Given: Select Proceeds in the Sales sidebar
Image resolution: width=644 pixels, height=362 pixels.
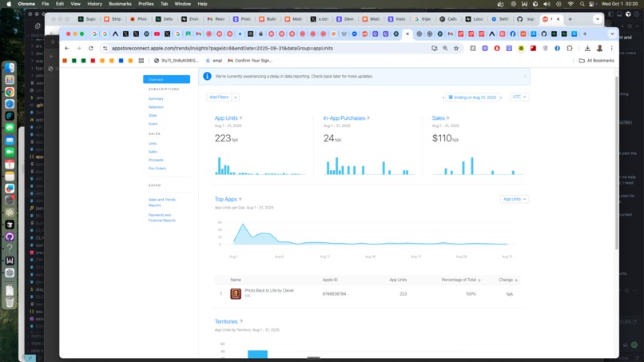Looking at the screenshot, I should coord(156,161).
